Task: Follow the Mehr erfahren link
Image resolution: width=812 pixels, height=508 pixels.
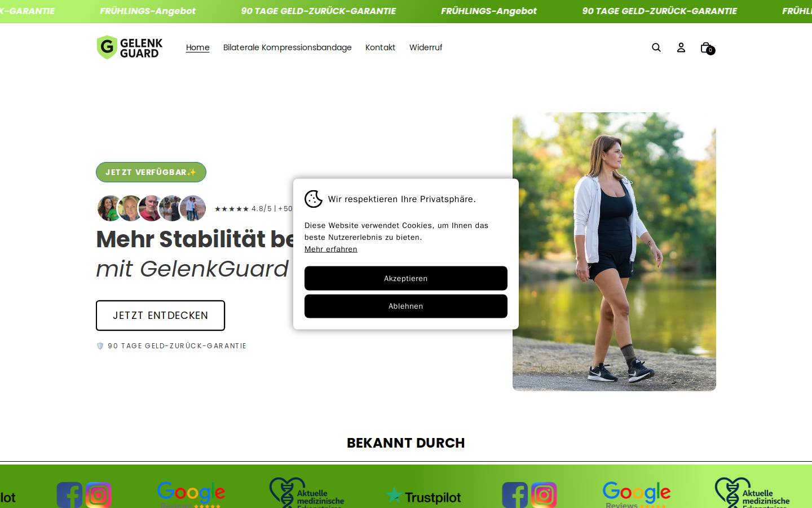Action: pyautogui.click(x=331, y=249)
